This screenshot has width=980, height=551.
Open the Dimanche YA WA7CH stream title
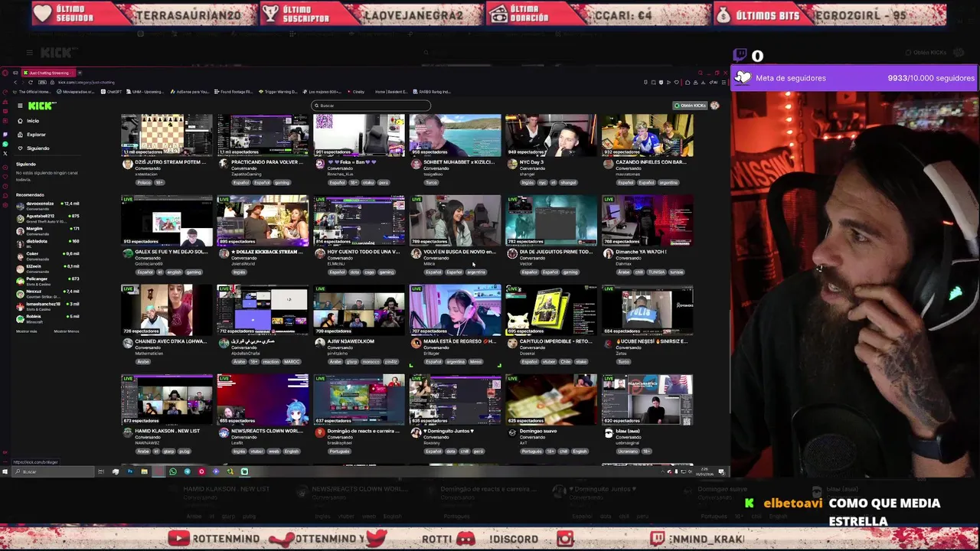click(x=641, y=252)
